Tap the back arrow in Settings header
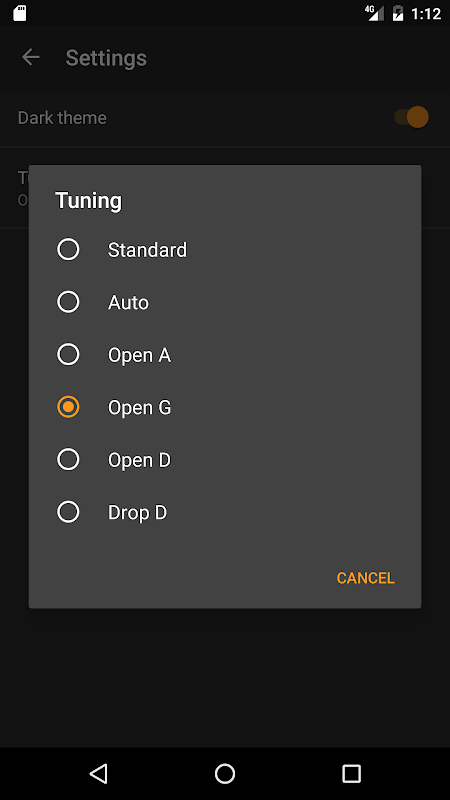The image size is (450, 800). click(x=31, y=57)
